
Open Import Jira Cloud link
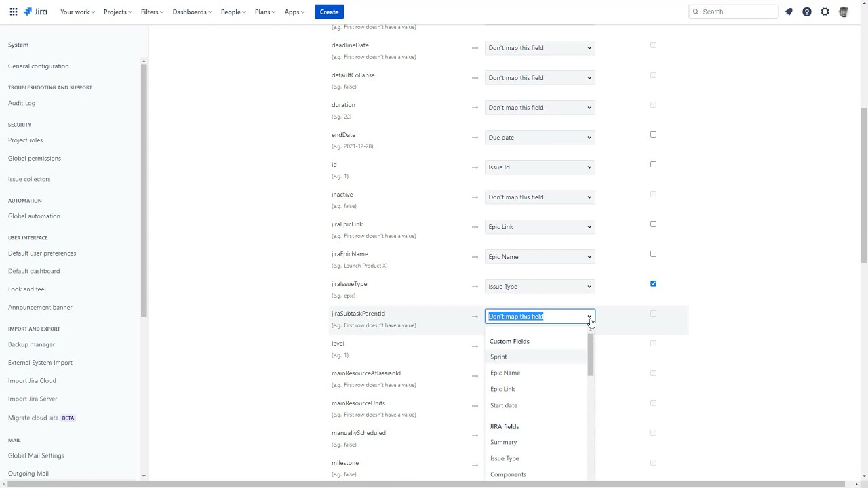32,381
